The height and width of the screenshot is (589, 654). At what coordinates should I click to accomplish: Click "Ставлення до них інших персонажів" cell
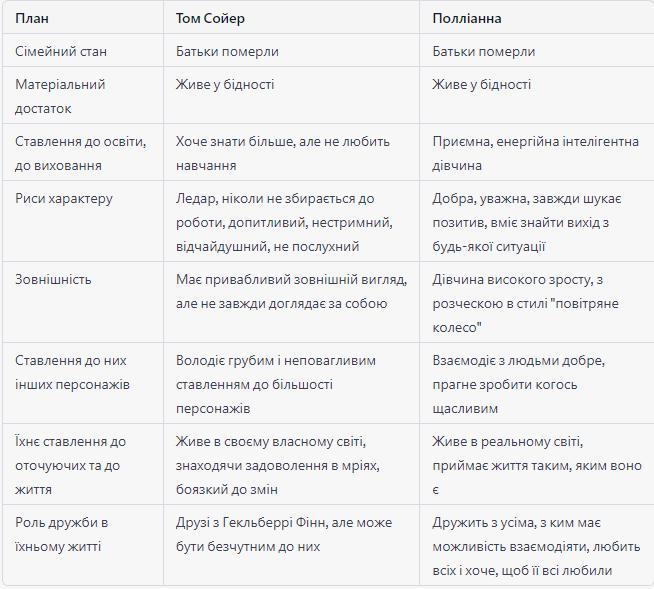[x=71, y=372]
